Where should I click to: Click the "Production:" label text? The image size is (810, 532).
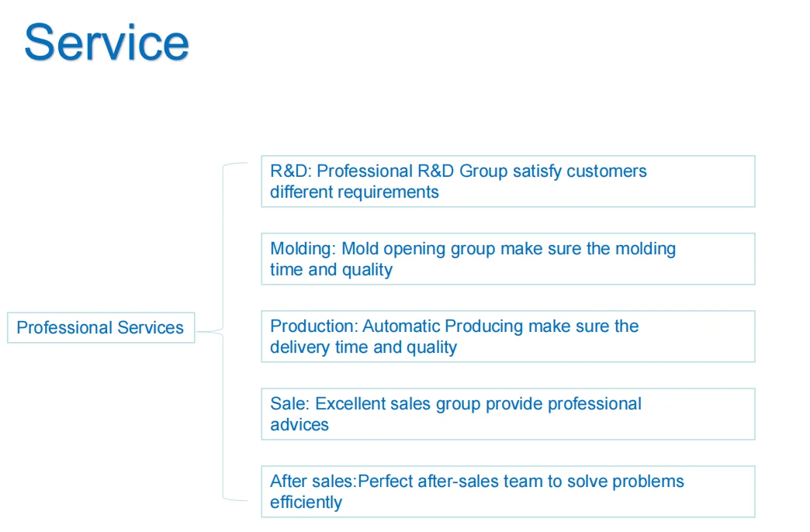pyautogui.click(x=313, y=326)
